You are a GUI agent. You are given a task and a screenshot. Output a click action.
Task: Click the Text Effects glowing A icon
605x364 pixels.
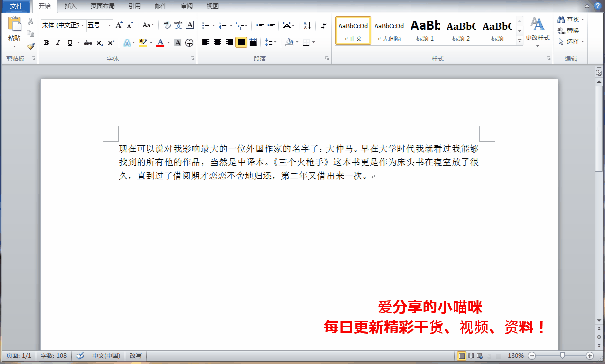click(x=127, y=43)
